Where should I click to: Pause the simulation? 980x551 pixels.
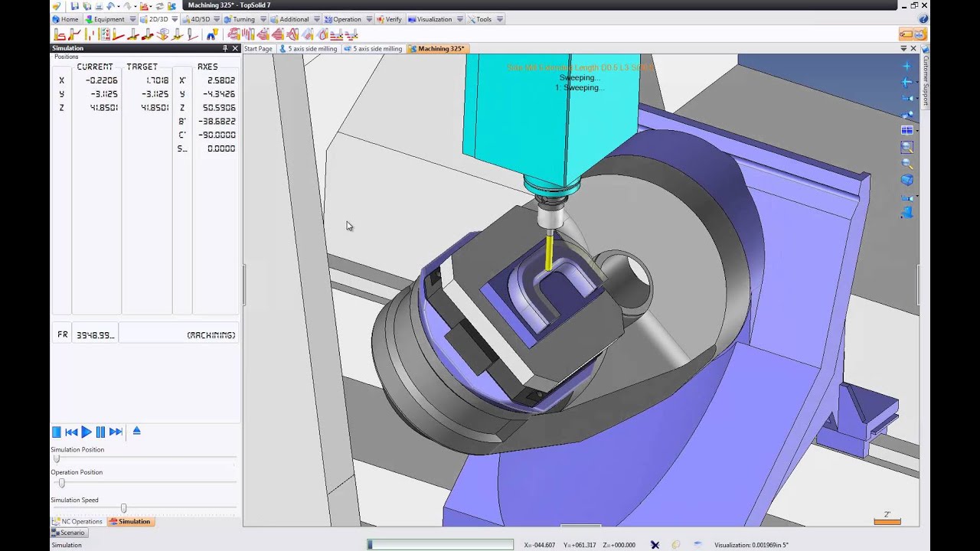pos(100,432)
